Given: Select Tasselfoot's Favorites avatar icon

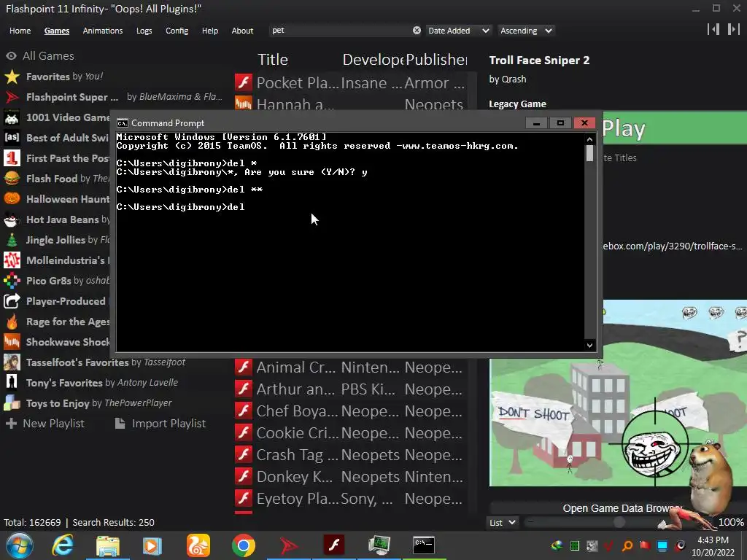Looking at the screenshot, I should [x=12, y=362].
